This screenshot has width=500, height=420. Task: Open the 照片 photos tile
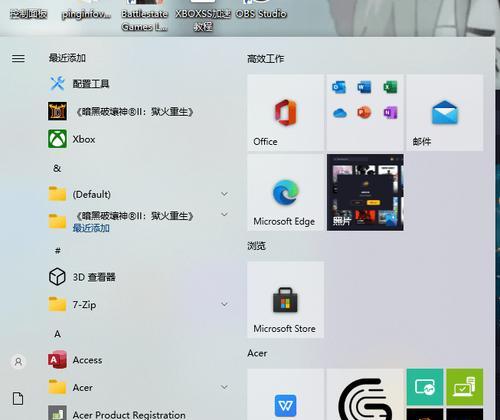click(x=365, y=192)
